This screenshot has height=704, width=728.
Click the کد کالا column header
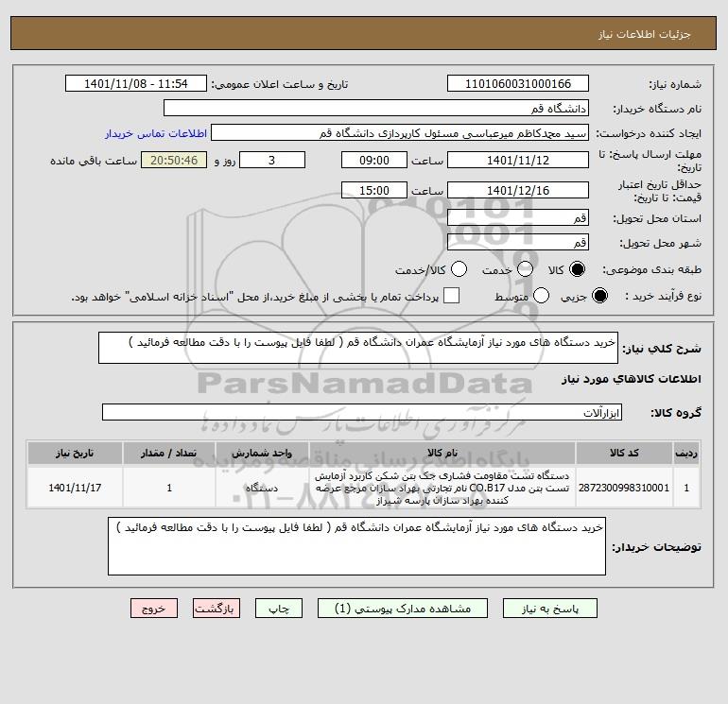click(624, 453)
